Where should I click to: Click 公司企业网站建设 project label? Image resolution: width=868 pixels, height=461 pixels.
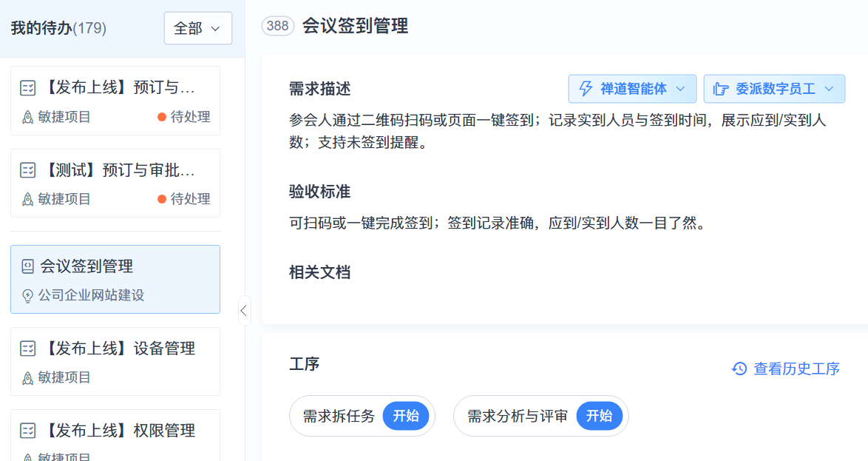pyautogui.click(x=92, y=295)
